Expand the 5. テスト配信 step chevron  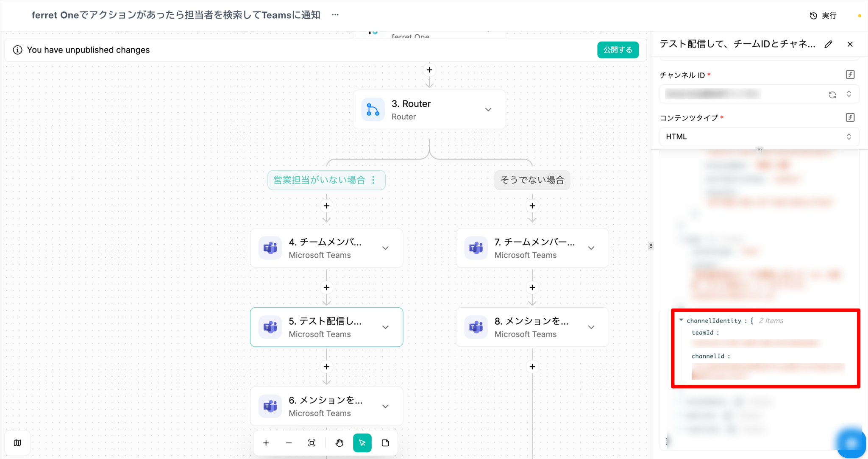[385, 327]
